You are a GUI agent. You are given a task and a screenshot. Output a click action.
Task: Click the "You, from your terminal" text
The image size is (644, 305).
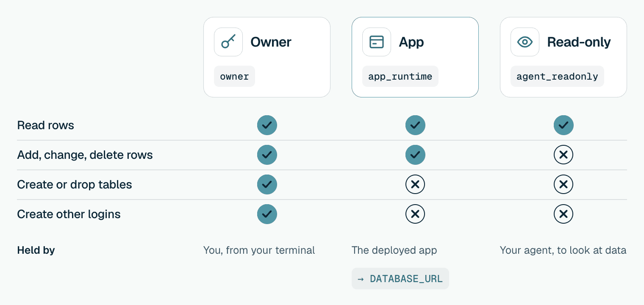click(259, 250)
